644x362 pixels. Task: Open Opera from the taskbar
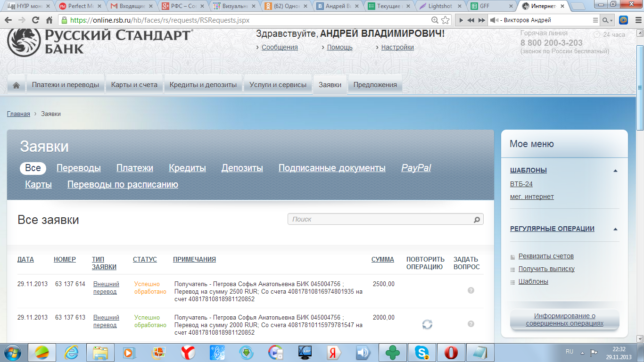point(451,353)
